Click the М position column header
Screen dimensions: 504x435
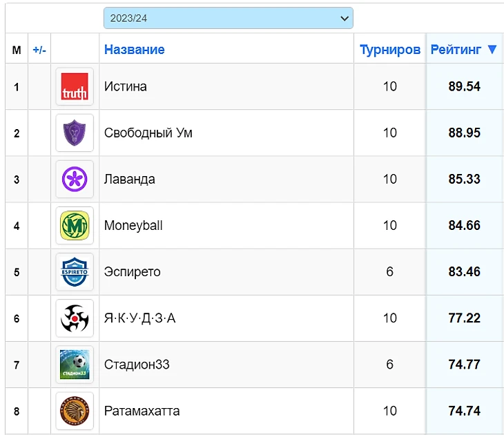[x=17, y=50]
